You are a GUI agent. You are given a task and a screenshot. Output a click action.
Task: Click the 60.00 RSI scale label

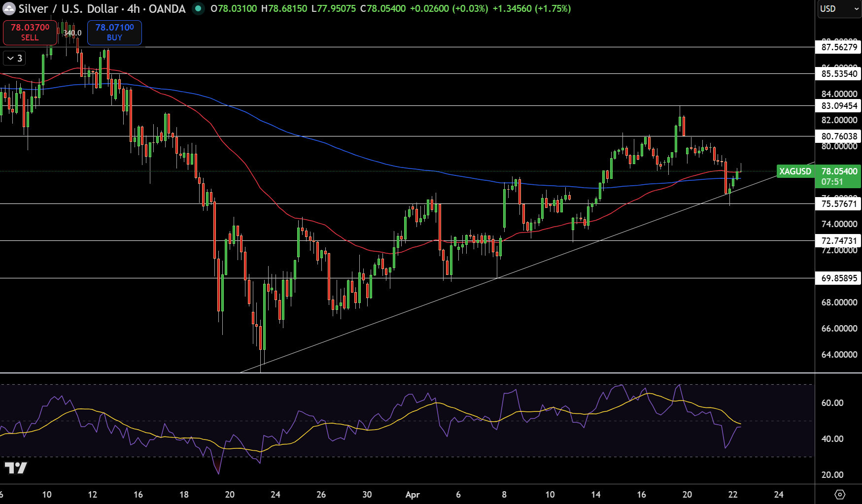(x=832, y=403)
